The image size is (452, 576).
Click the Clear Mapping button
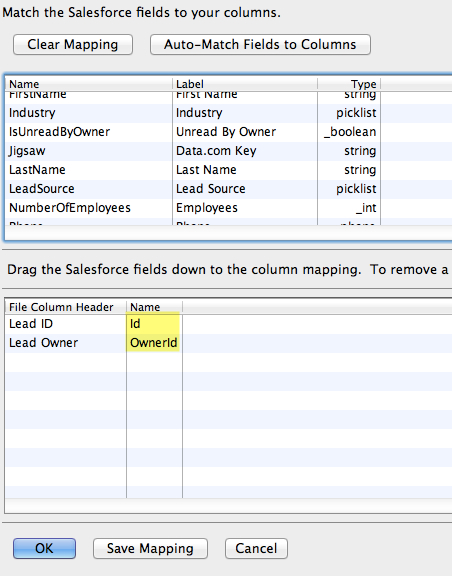[x=73, y=44]
